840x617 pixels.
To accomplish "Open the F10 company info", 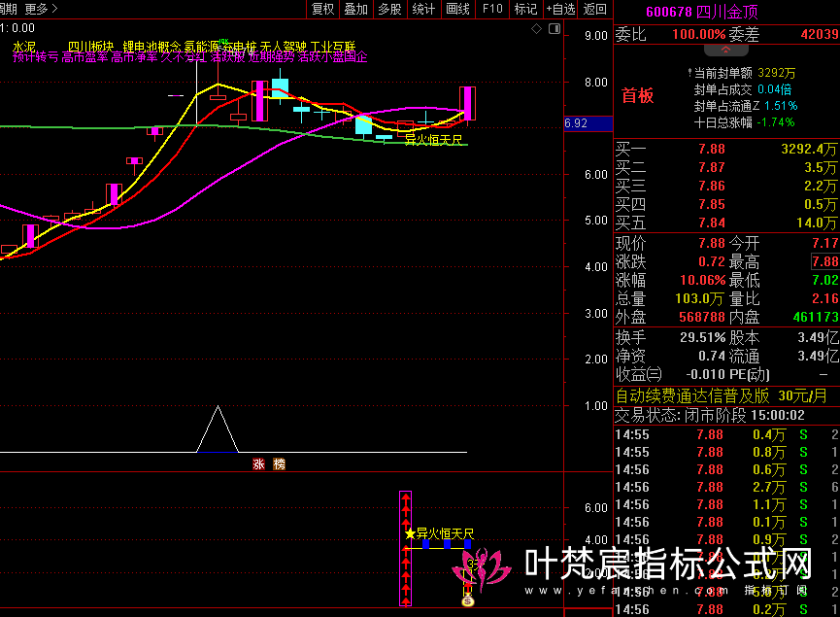I will pyautogui.click(x=492, y=9).
